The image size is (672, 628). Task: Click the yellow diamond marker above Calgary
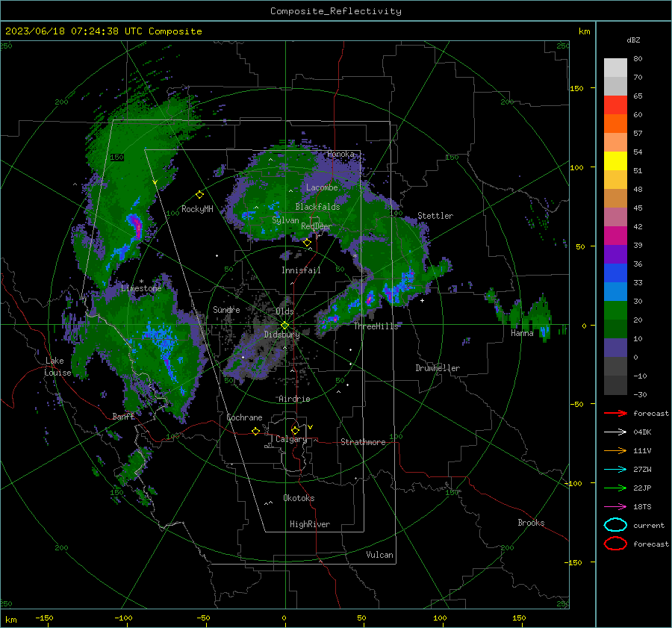295,430
